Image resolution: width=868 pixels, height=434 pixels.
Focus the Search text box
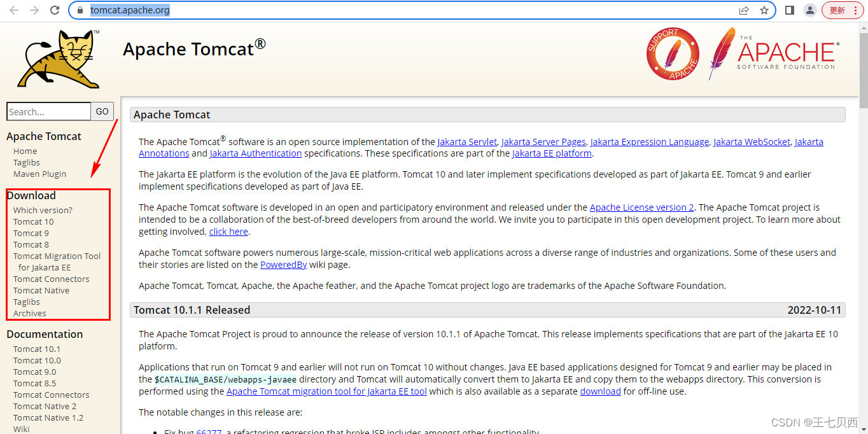pyautogui.click(x=48, y=111)
